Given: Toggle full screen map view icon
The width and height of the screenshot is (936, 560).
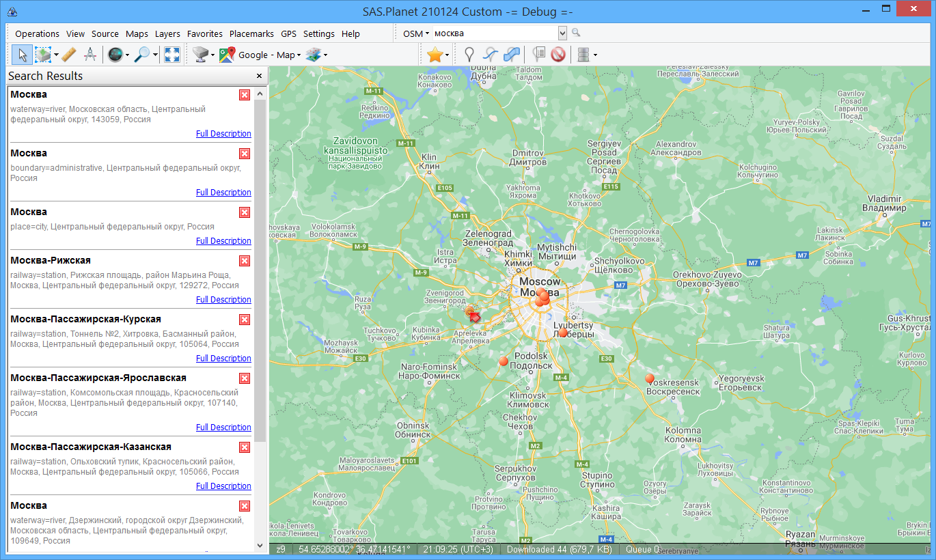Looking at the screenshot, I should coord(172,55).
